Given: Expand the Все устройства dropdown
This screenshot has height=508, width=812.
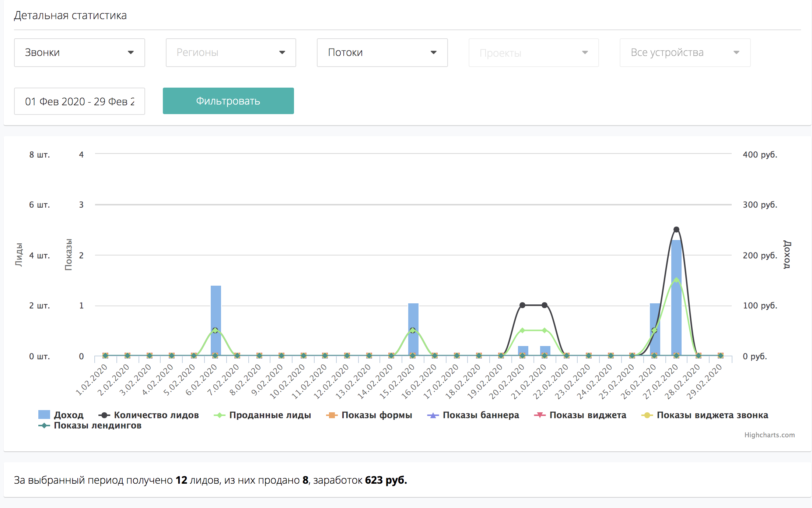Looking at the screenshot, I should click(x=685, y=53).
